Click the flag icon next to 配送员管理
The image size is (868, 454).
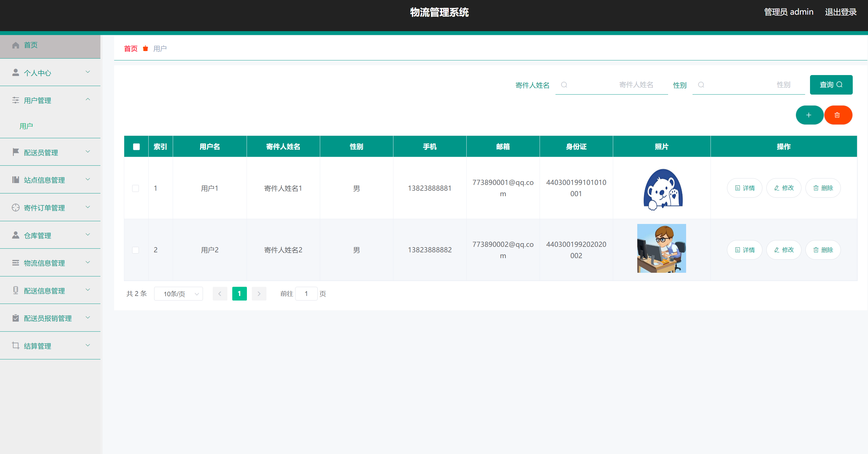click(x=16, y=152)
